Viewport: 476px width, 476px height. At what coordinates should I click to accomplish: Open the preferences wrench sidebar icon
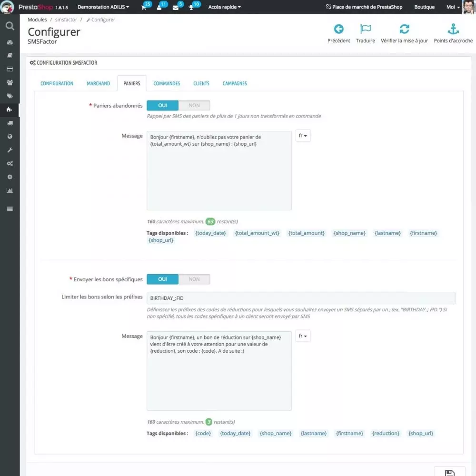tap(10, 150)
